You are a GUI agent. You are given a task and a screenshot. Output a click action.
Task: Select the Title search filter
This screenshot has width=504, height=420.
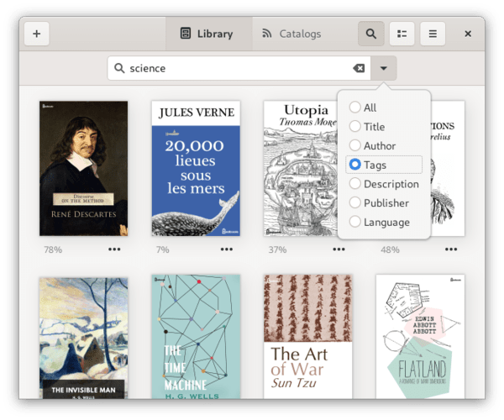tap(384, 127)
